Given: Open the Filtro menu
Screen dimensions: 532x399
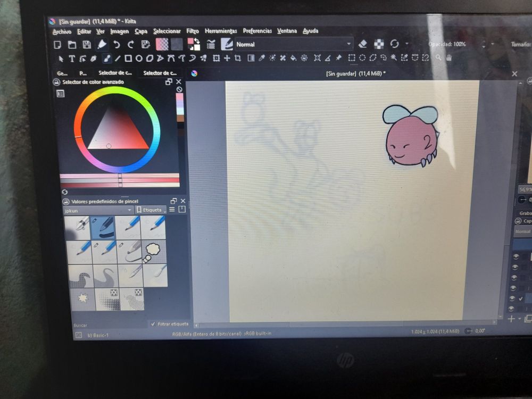Looking at the screenshot, I should [x=193, y=31].
